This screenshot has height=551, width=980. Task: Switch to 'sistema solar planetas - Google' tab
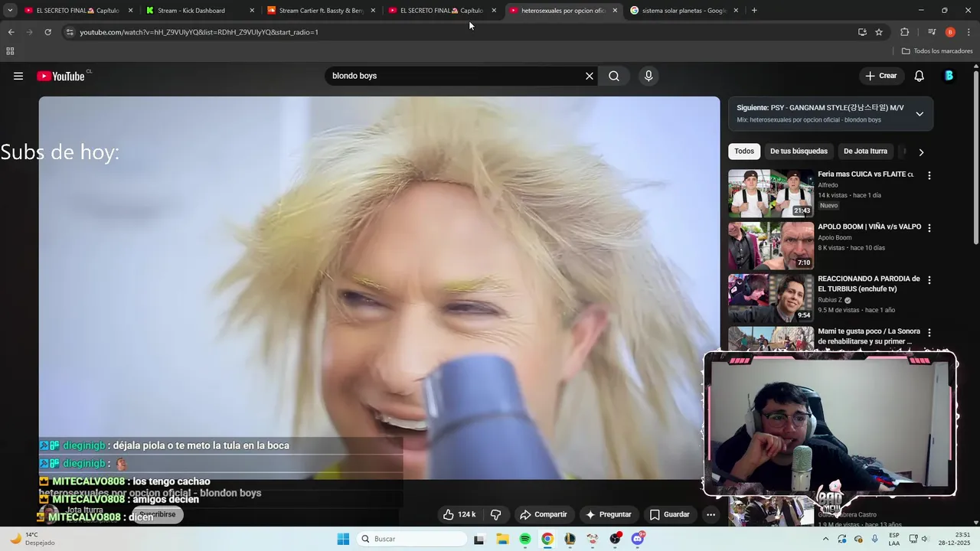coord(683,11)
